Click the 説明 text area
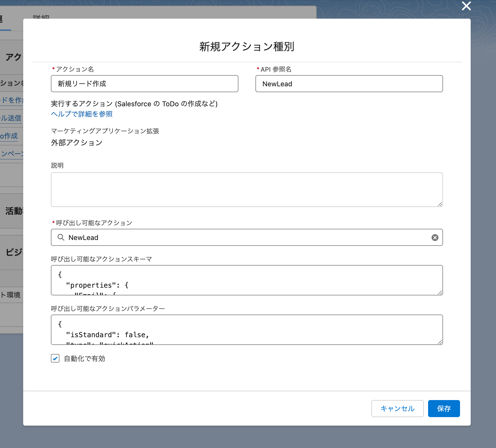 pyautogui.click(x=247, y=190)
